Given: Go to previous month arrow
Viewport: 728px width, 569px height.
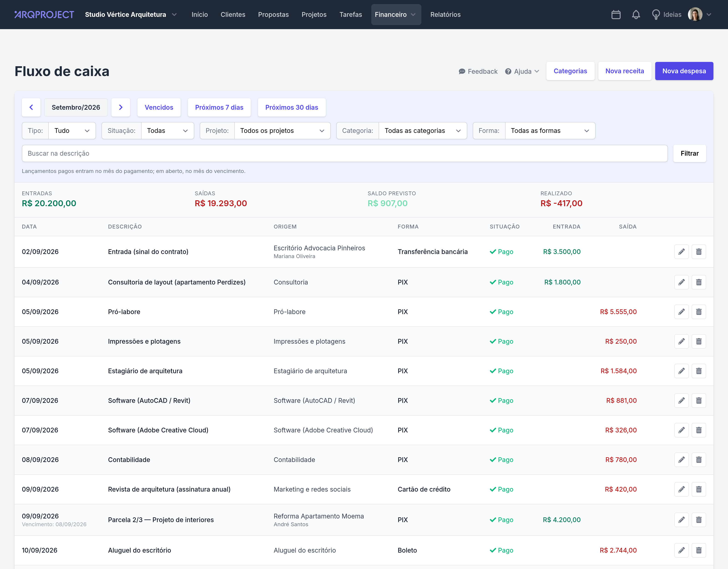Looking at the screenshot, I should 31,107.
